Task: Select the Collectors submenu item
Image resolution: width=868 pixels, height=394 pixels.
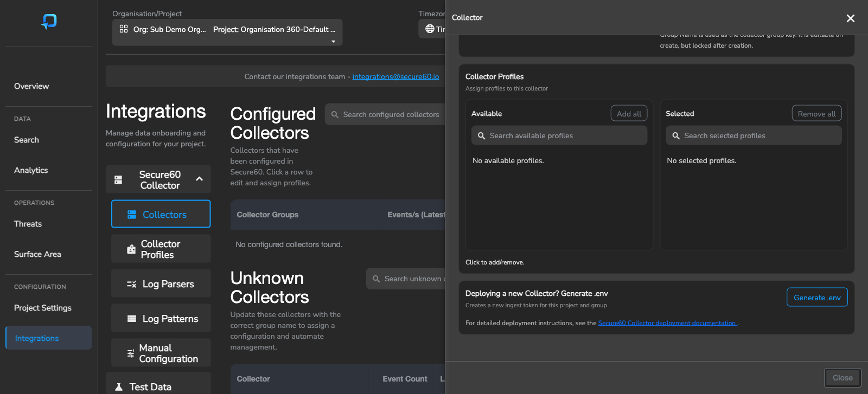Action: (x=161, y=214)
